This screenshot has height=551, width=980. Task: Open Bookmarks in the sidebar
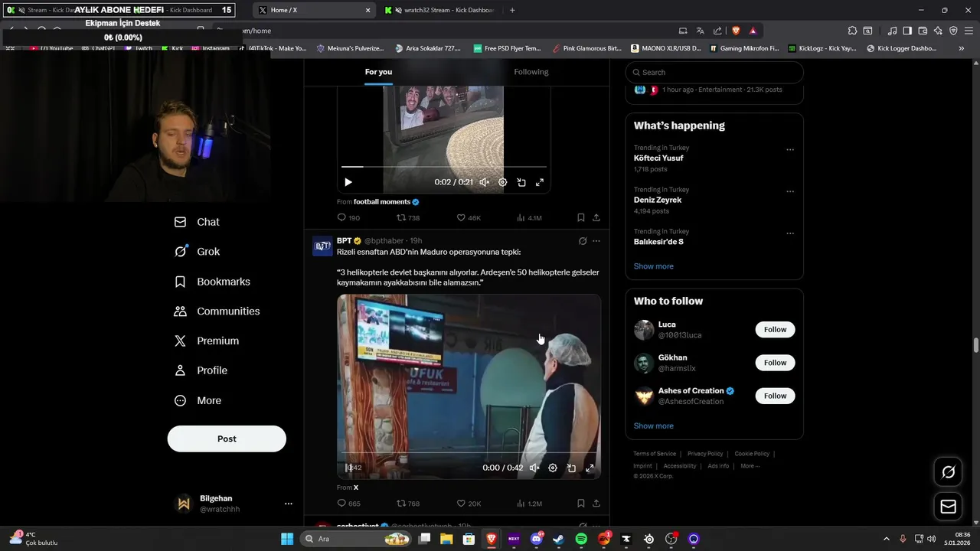click(x=212, y=282)
